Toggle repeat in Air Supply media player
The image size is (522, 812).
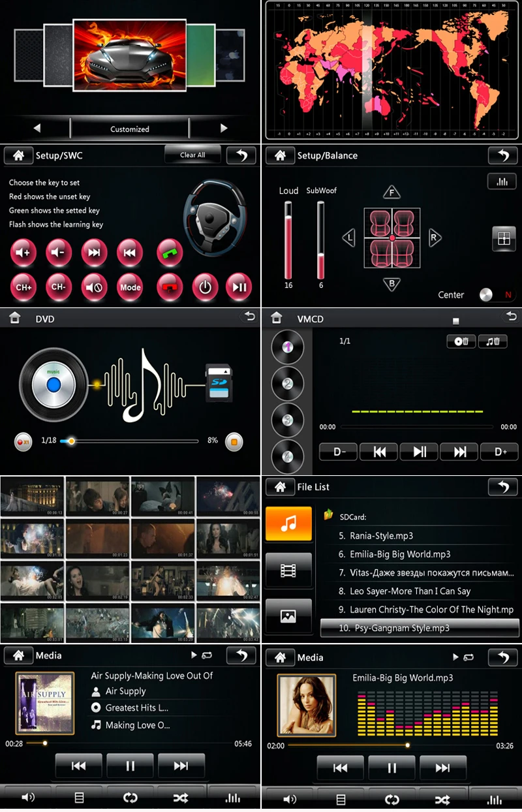(x=130, y=798)
